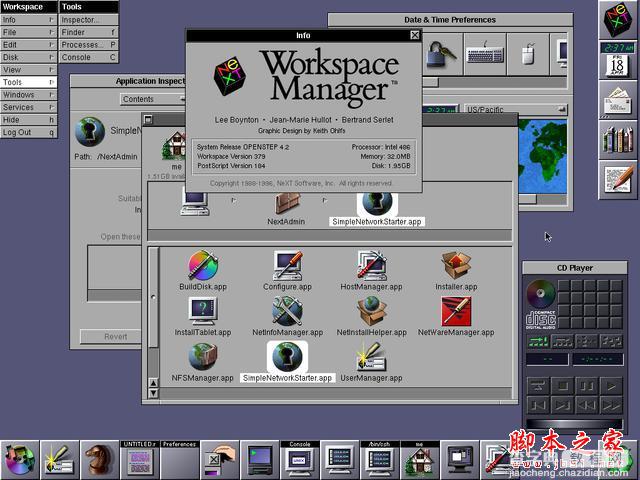Click the CD Player pause button
Screen dimensions: 640x480
(587, 386)
